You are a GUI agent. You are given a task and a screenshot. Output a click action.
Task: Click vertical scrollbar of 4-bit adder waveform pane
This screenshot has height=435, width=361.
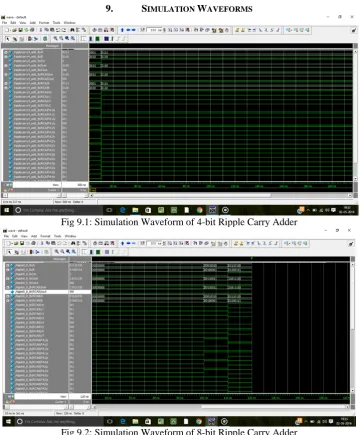point(355,115)
